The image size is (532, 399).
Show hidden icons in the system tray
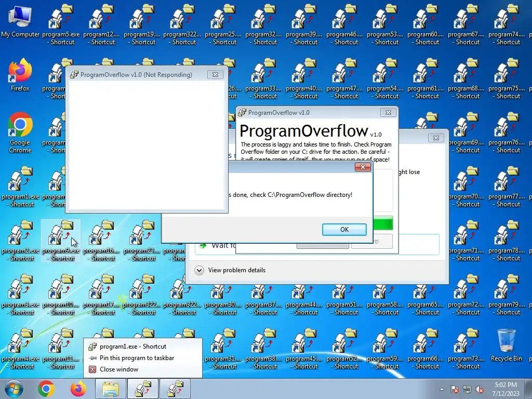[x=442, y=390]
